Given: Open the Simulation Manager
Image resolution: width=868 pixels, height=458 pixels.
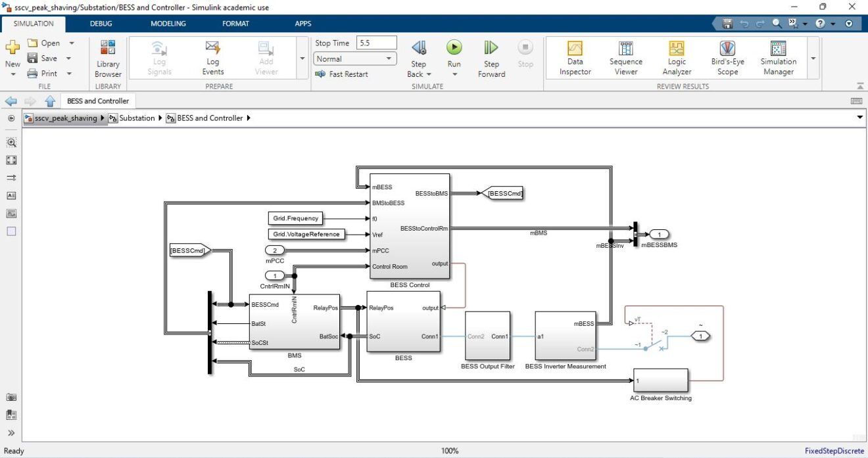Looking at the screenshot, I should (x=778, y=58).
